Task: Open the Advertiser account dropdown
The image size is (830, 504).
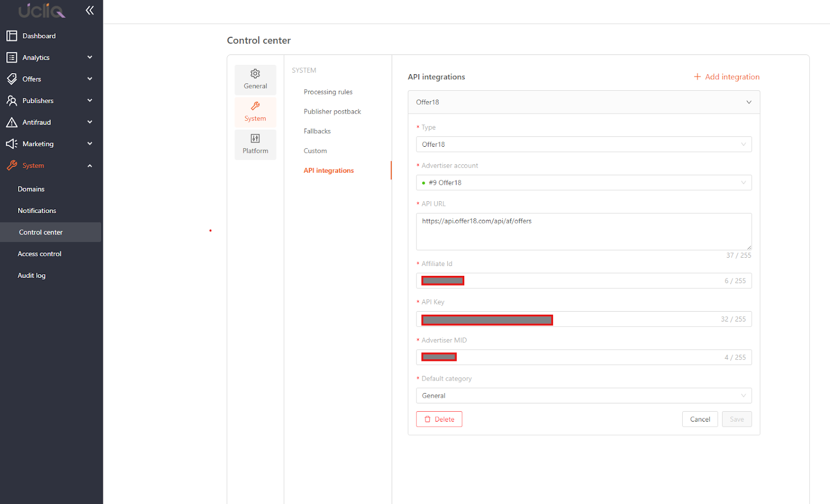Action: click(583, 183)
